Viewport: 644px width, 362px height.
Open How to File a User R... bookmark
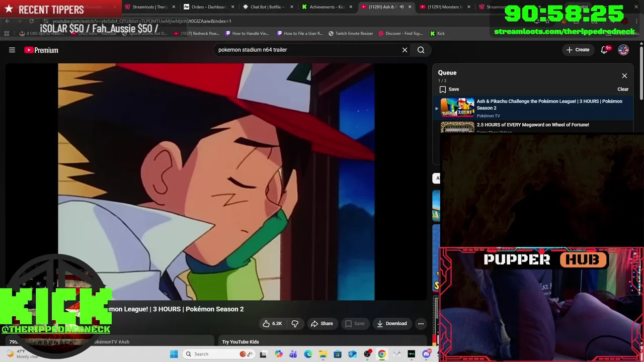click(x=299, y=33)
